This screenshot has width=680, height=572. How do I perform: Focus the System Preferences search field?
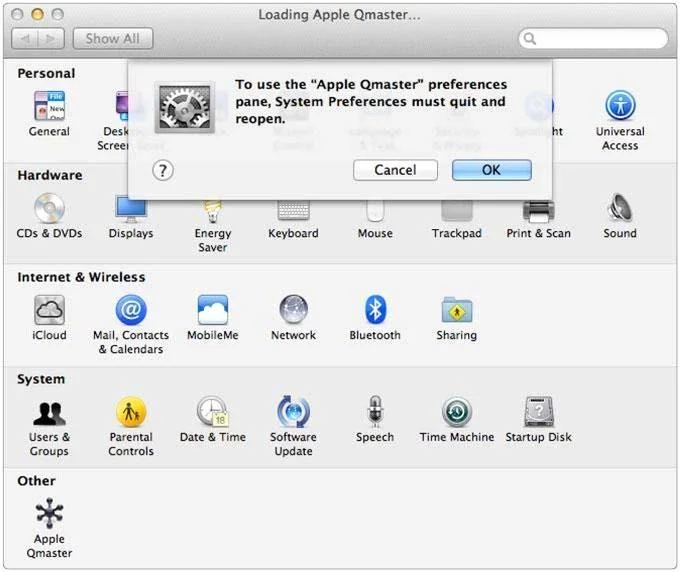pyautogui.click(x=593, y=39)
